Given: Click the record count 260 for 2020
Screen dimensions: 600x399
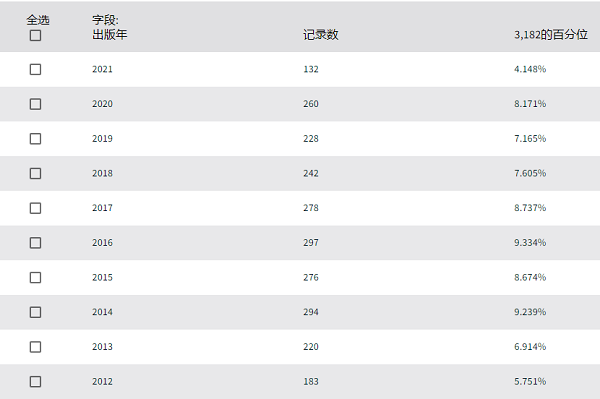Looking at the screenshot, I should 311,104.
